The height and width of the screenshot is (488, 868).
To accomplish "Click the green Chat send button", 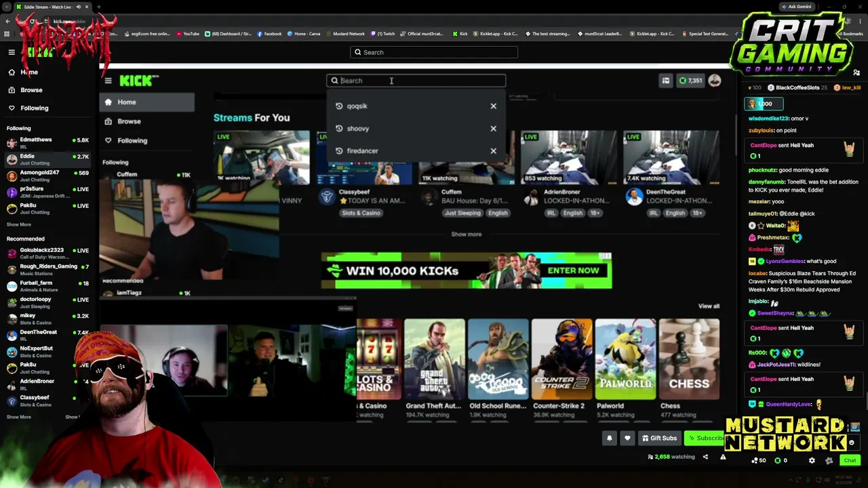I will 850,461.
